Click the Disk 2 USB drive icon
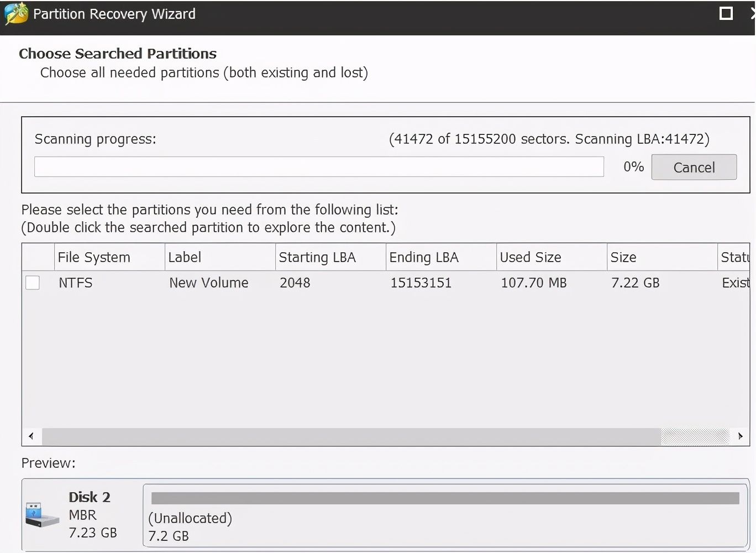 coord(41,515)
